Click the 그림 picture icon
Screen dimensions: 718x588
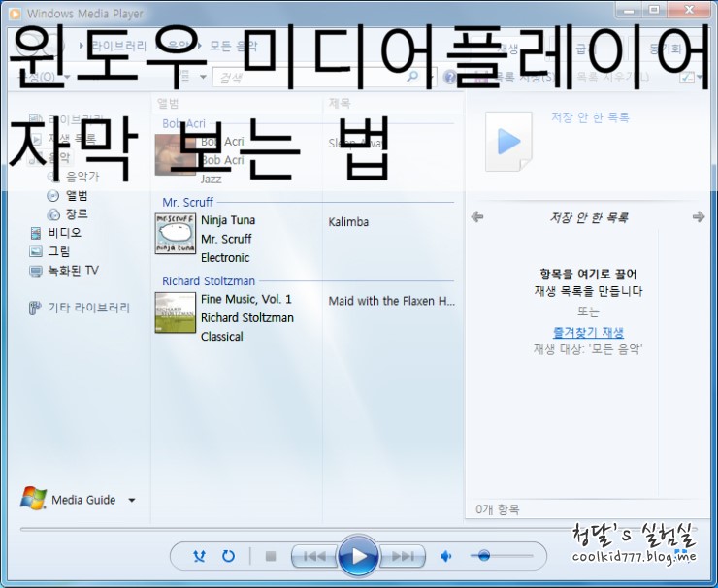point(35,251)
